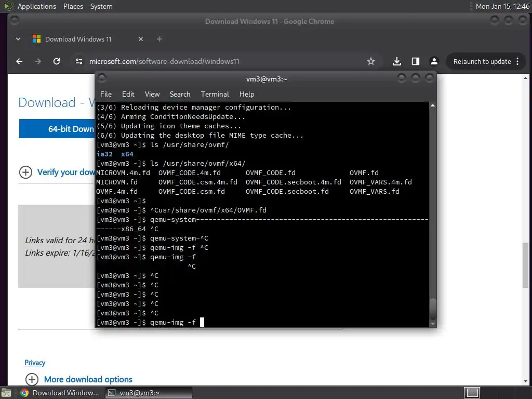The image size is (532, 399).
Task: Click Chrome page scroll-up arrow
Action: tap(525, 78)
